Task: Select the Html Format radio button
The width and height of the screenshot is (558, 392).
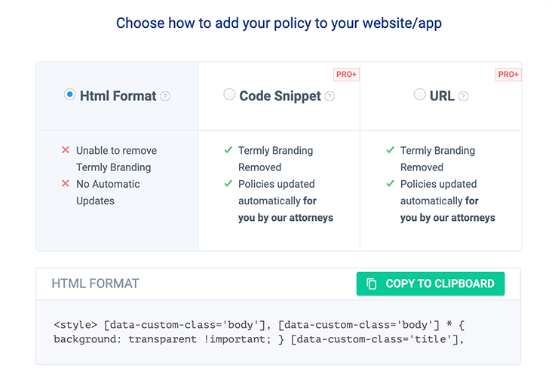Action: (70, 95)
